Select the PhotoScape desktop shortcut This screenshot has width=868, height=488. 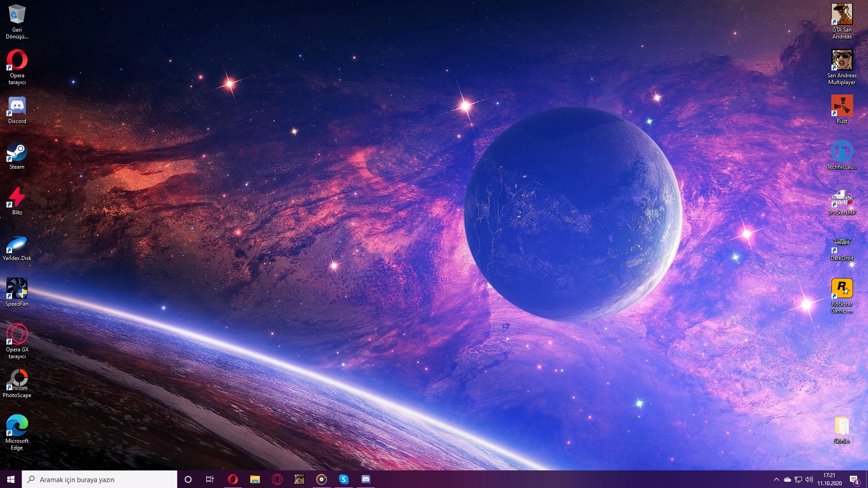pyautogui.click(x=17, y=384)
